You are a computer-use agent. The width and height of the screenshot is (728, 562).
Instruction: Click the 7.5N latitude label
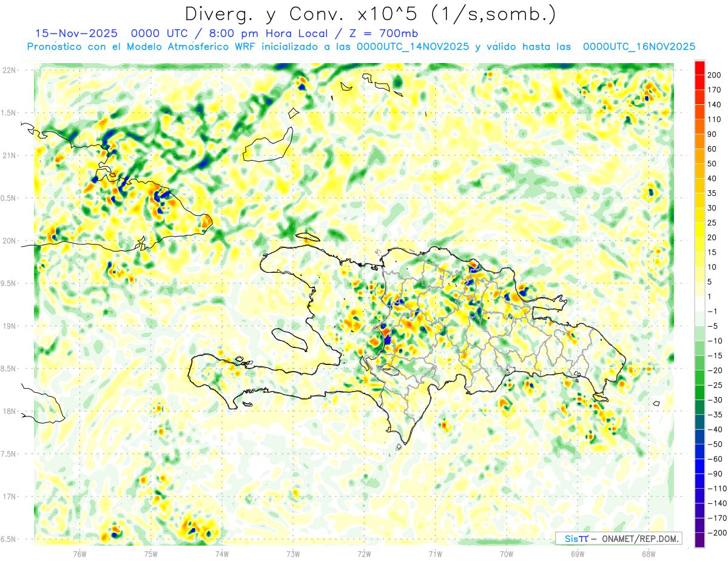coord(9,454)
